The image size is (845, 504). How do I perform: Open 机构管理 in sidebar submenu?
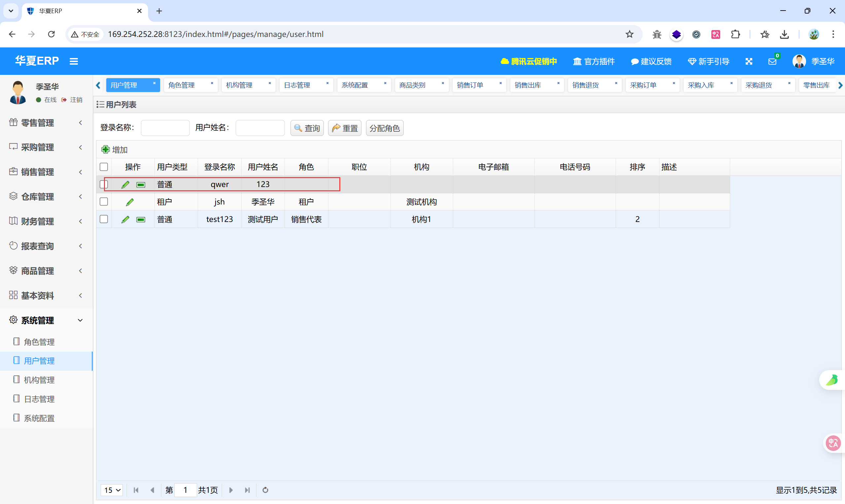(x=39, y=380)
